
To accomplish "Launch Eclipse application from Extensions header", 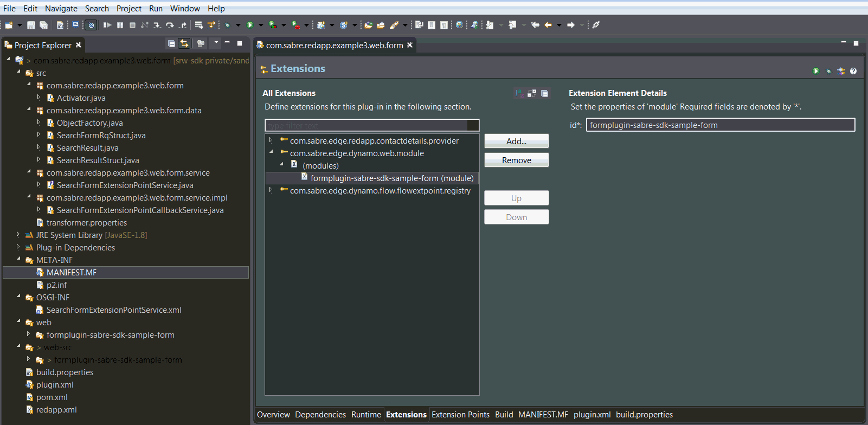I will click(815, 71).
